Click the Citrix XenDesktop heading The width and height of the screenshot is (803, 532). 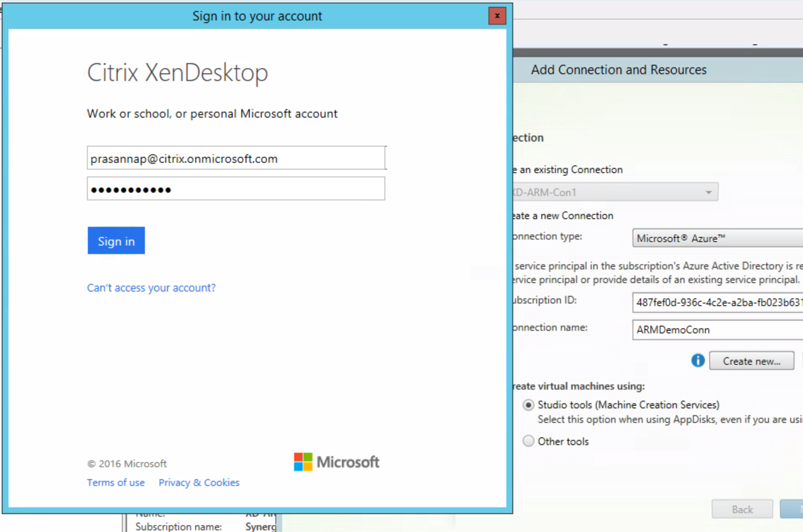tap(177, 73)
